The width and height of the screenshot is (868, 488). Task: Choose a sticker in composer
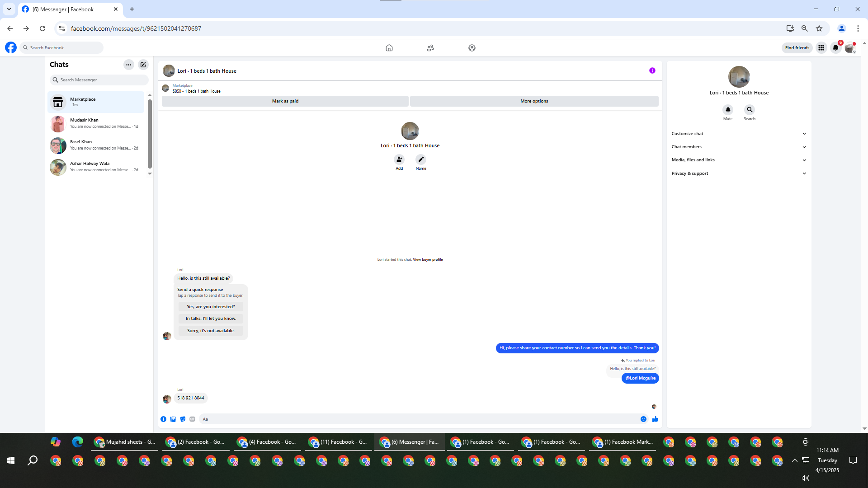183,419
